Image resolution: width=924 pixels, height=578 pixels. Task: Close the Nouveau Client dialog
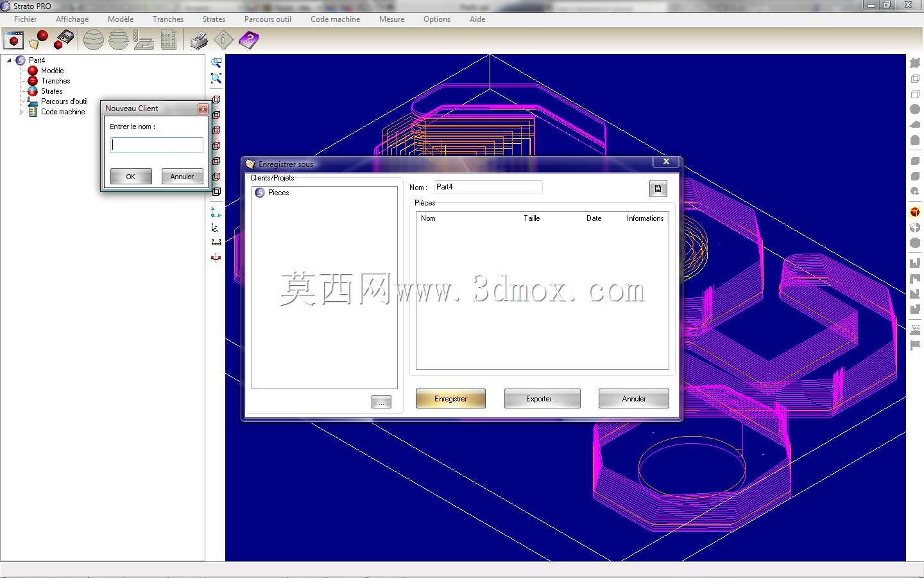(x=203, y=109)
